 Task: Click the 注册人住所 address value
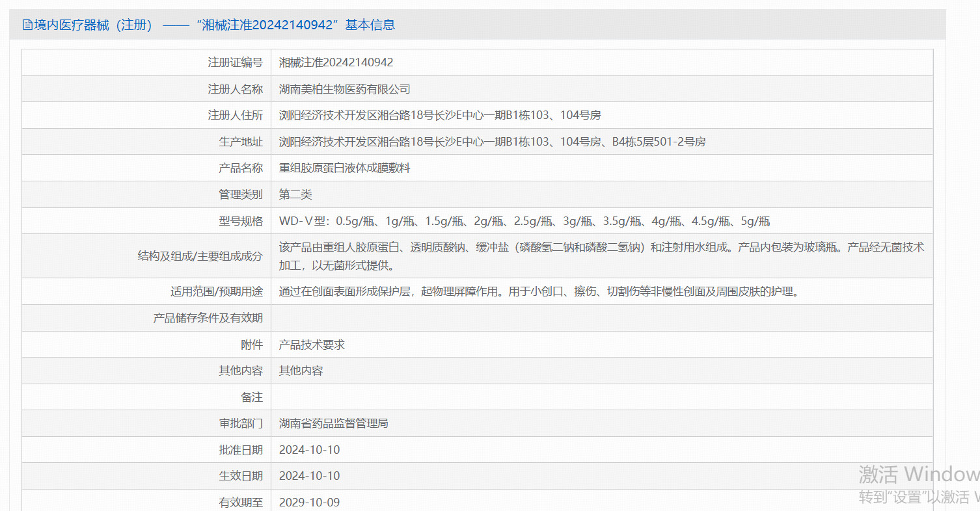(439, 115)
